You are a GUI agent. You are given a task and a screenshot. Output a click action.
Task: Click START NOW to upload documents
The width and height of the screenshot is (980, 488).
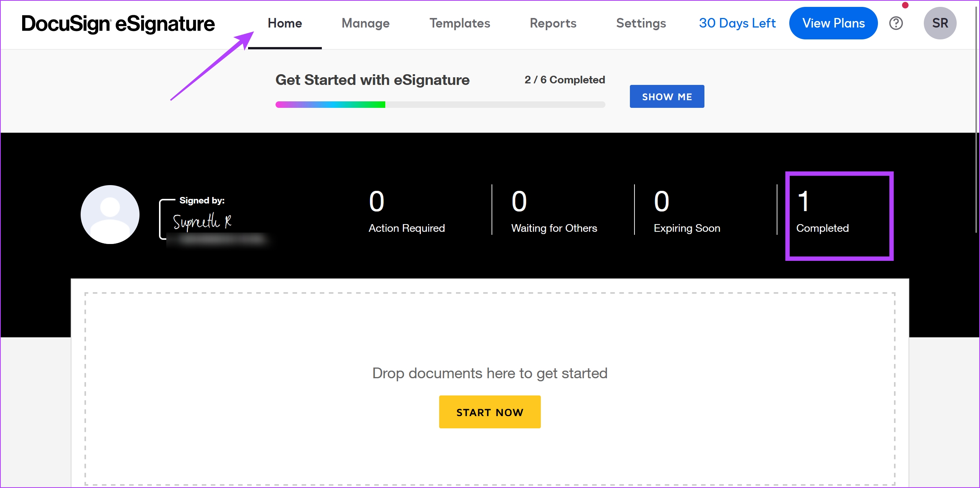pos(490,412)
